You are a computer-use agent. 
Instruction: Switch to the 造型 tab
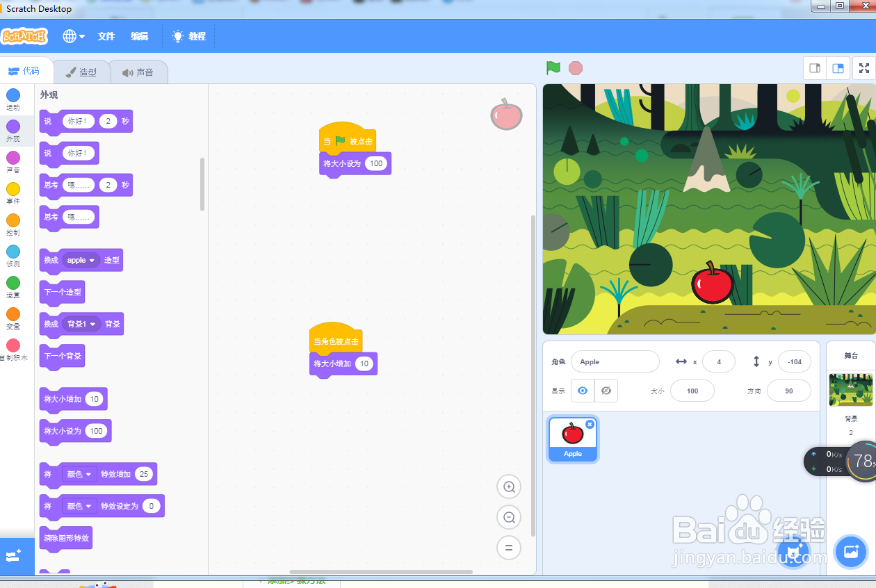point(81,71)
